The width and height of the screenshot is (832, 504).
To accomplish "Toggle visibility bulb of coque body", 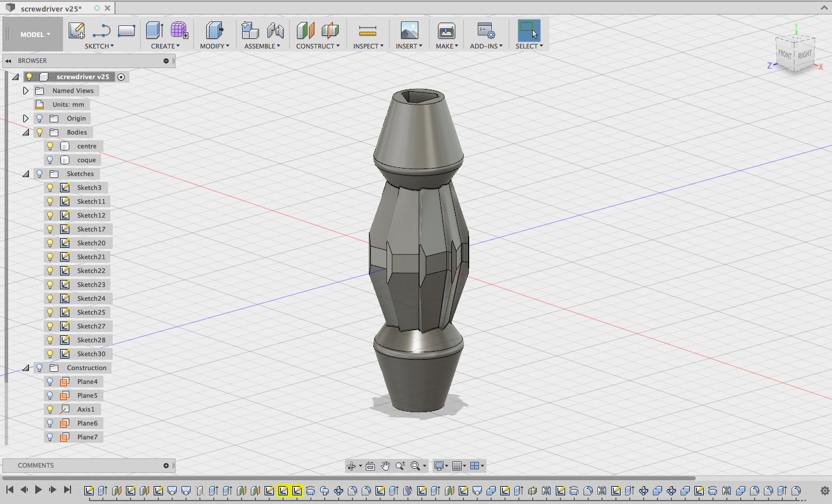I will pyautogui.click(x=50, y=160).
